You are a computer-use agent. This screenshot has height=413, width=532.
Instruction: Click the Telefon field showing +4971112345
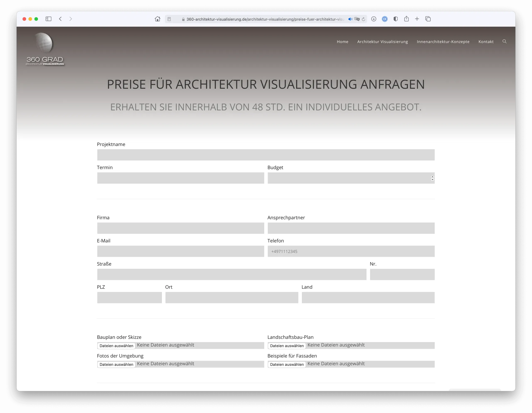tap(351, 251)
